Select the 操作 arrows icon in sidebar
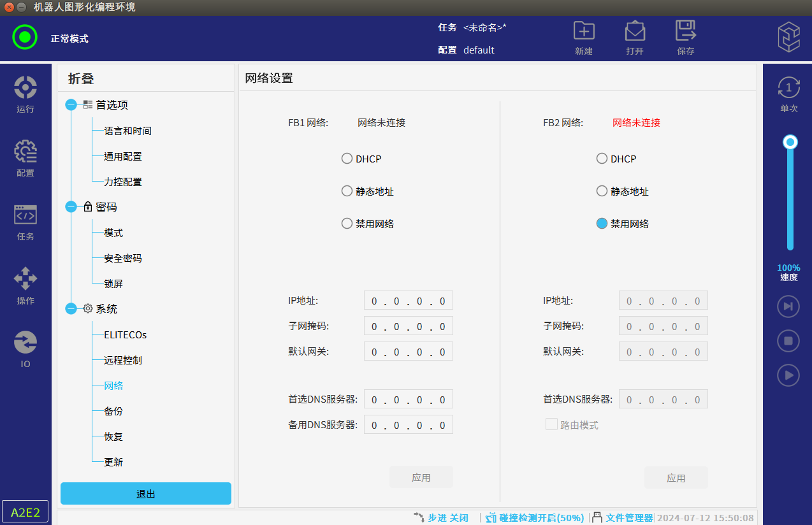 coord(25,279)
